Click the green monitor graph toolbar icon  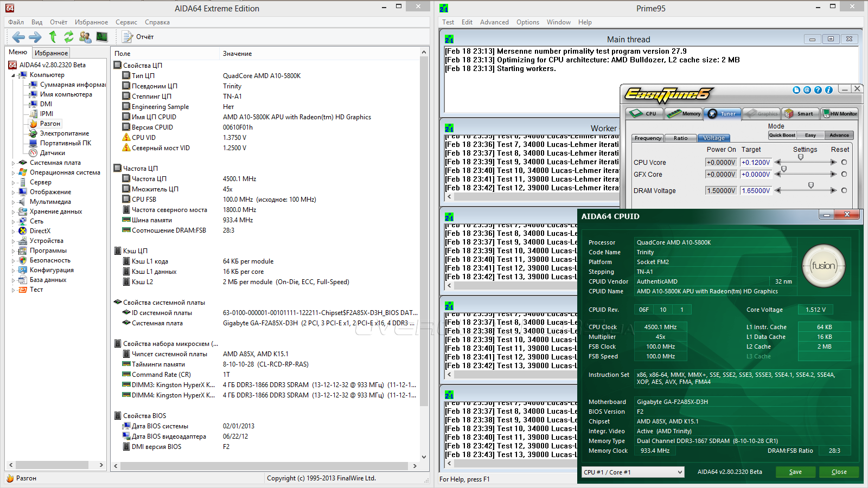[x=102, y=37]
